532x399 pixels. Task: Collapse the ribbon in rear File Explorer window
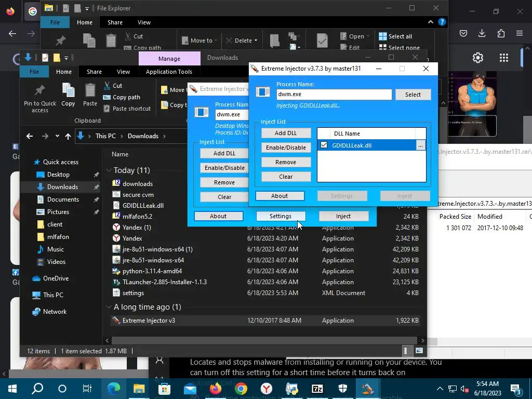click(x=431, y=22)
